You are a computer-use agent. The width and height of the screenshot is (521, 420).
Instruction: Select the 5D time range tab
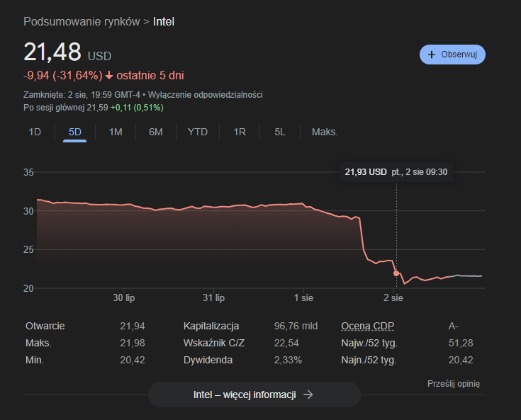click(x=74, y=132)
